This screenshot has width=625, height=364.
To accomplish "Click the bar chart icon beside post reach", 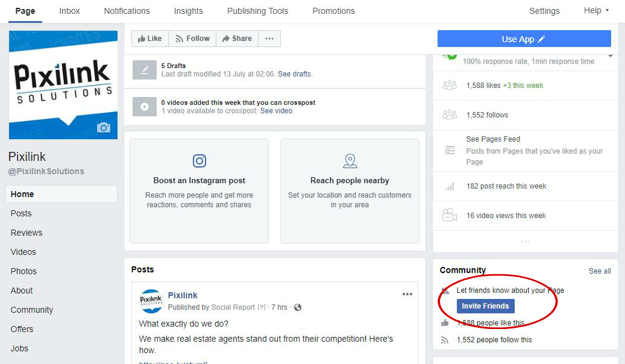I will click(x=450, y=186).
